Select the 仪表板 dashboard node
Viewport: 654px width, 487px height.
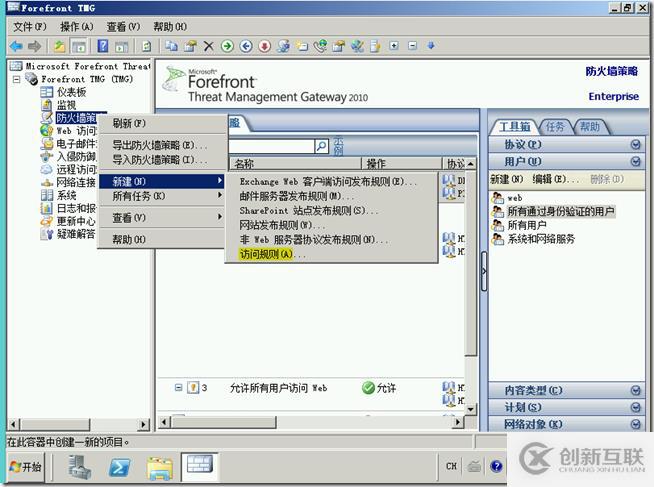(71, 92)
